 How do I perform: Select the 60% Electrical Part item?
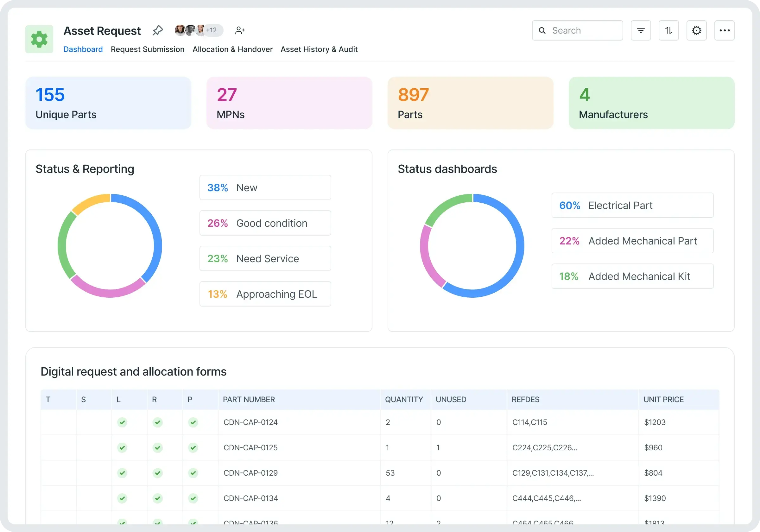click(x=632, y=205)
